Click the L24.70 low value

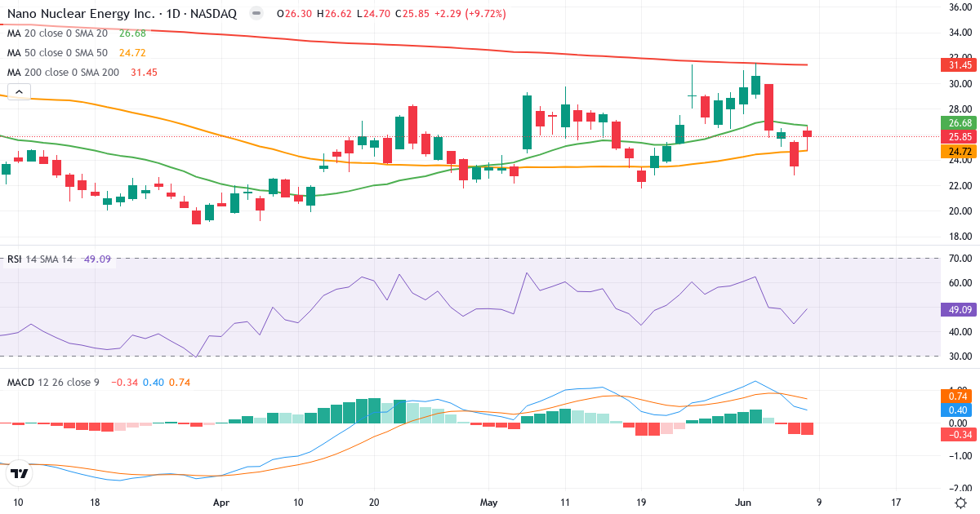coord(373,14)
